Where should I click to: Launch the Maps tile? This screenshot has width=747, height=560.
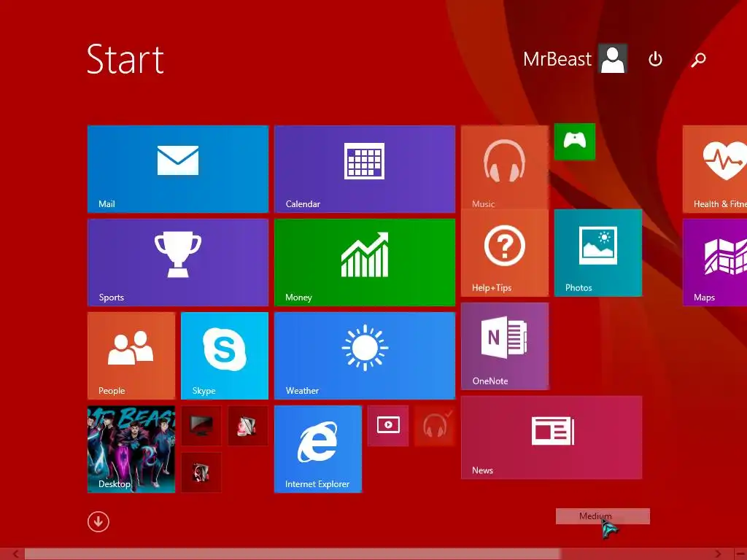[x=715, y=262]
